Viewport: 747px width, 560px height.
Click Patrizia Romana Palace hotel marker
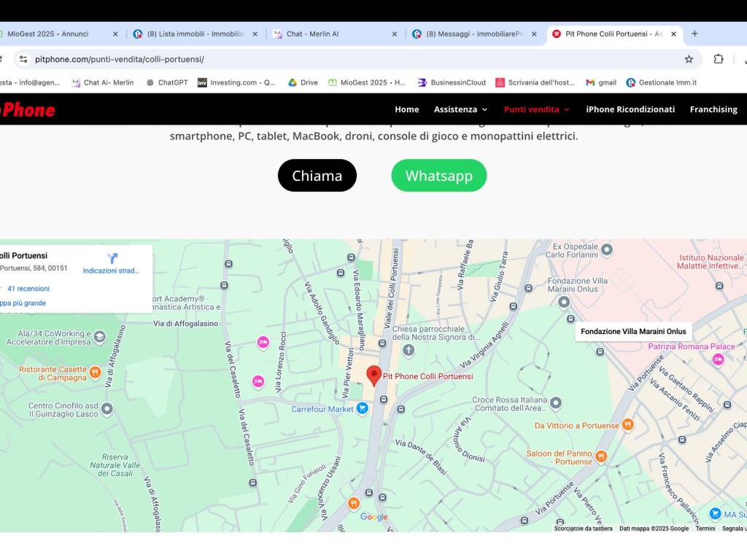(718, 359)
